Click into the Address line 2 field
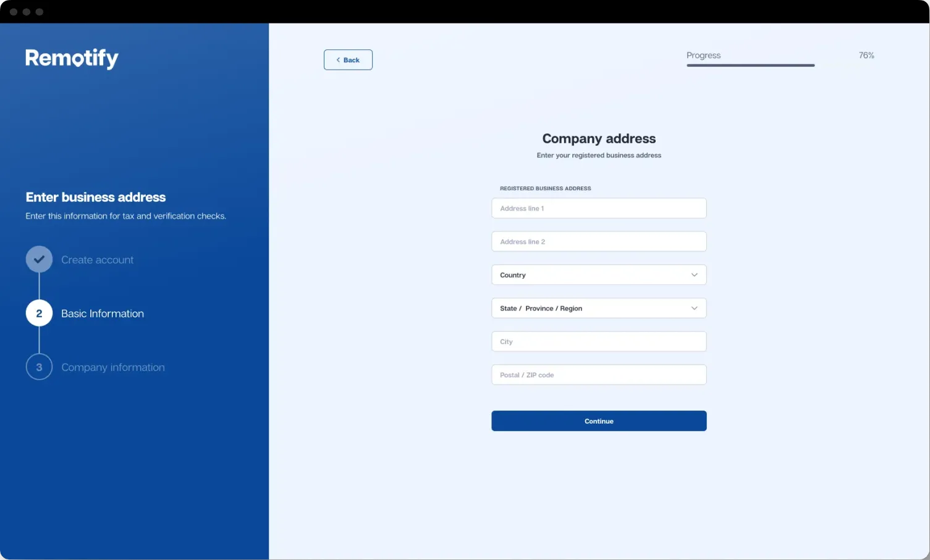Image resolution: width=930 pixels, height=560 pixels. [599, 241]
